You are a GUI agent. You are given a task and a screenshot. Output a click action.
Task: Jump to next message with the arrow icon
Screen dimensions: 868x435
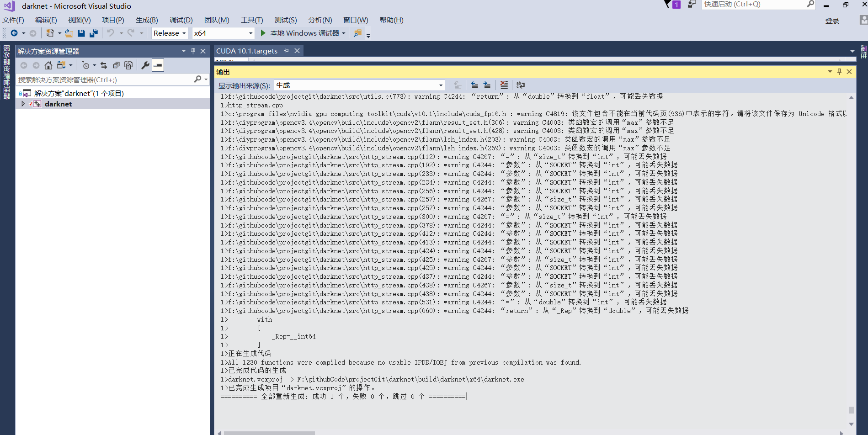tap(487, 85)
